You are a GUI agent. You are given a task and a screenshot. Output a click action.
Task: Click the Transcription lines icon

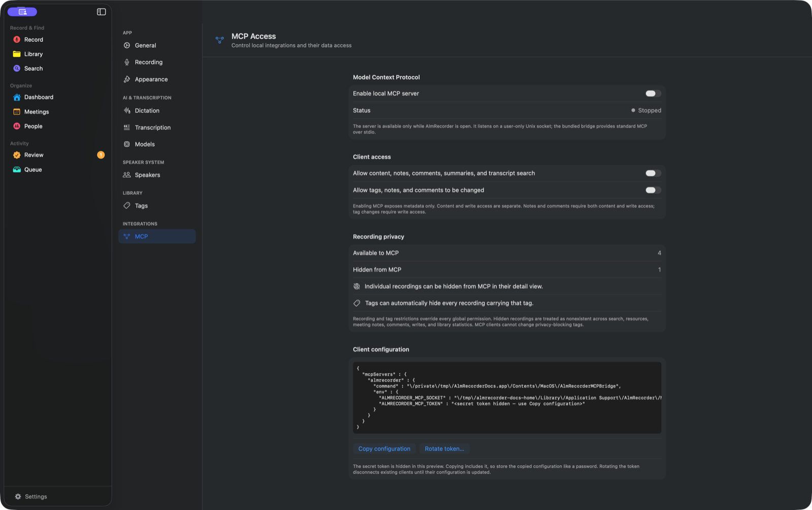click(x=127, y=127)
